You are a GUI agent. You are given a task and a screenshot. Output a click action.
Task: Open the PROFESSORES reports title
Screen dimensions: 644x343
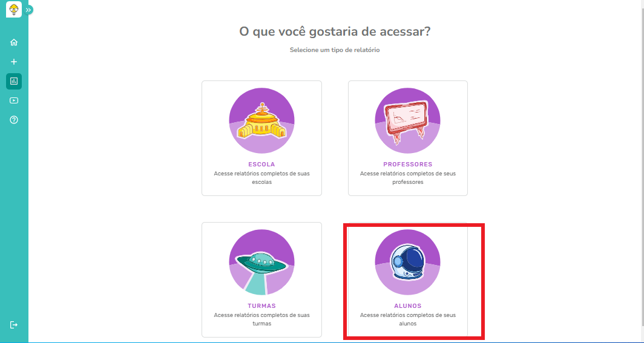(x=408, y=165)
